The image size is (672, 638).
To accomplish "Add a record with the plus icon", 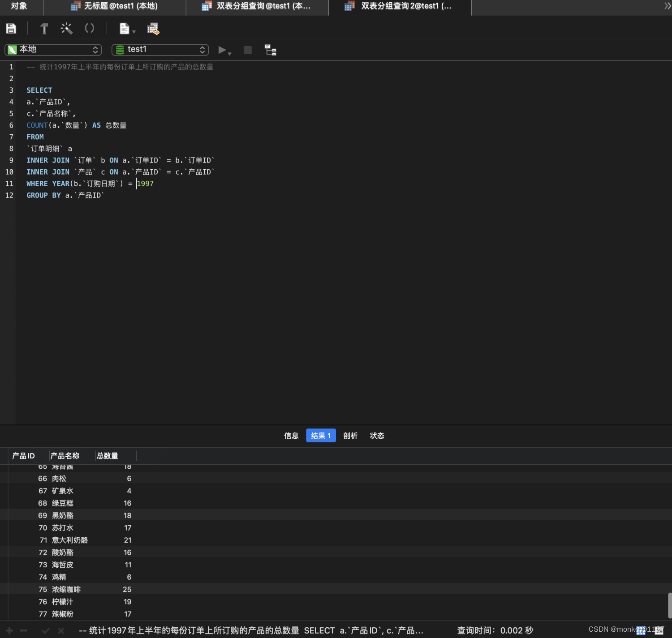I will point(9,630).
